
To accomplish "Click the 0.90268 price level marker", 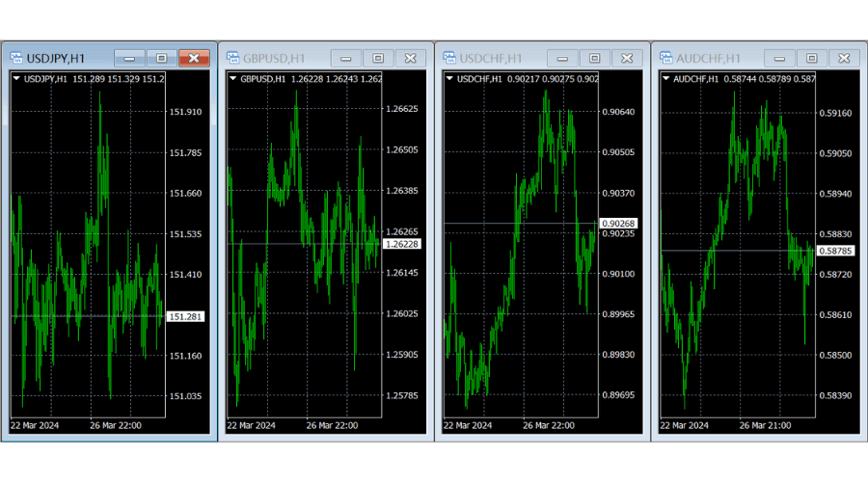I will coord(618,224).
